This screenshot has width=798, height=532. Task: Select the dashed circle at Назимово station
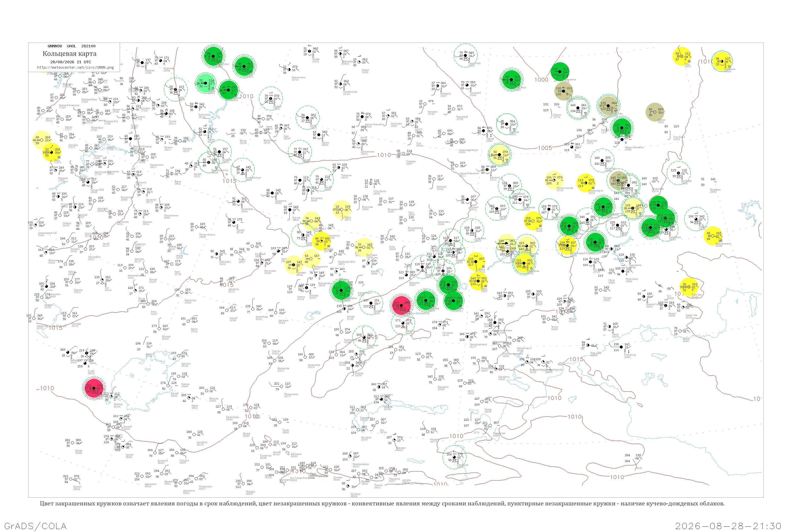pos(602,160)
